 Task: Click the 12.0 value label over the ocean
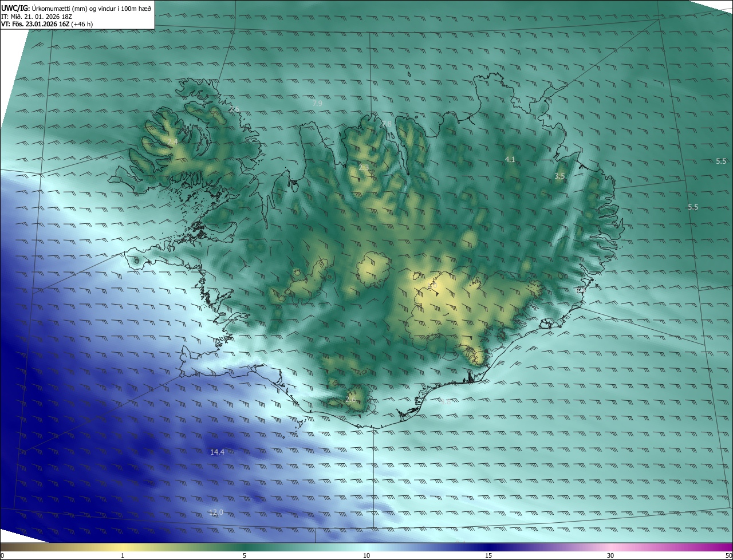[216, 512]
